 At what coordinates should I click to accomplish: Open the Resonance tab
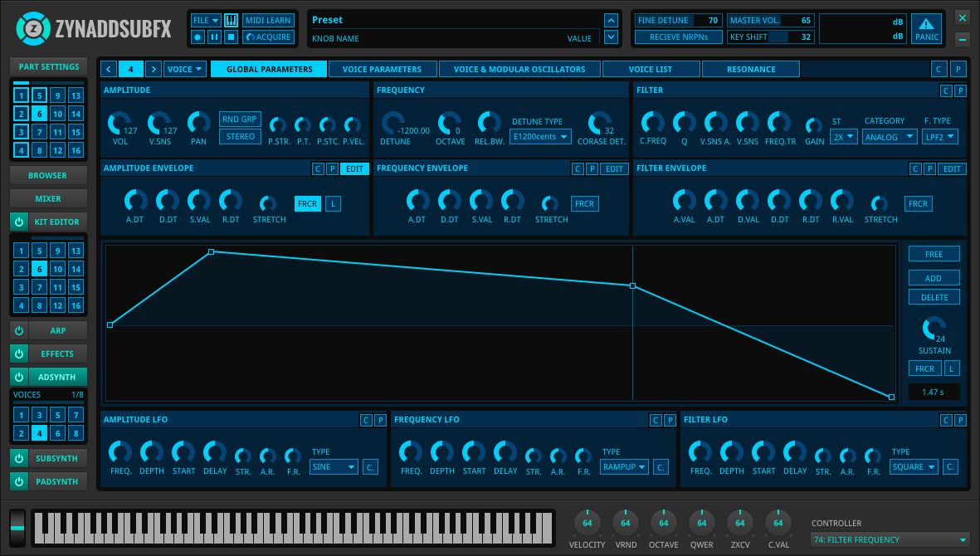751,69
